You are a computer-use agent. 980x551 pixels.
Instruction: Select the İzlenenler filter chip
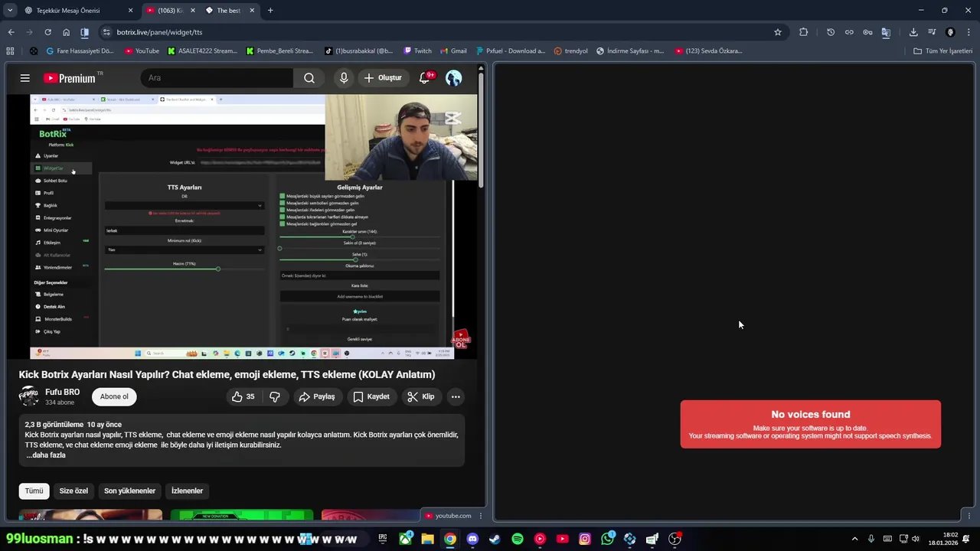pos(187,491)
